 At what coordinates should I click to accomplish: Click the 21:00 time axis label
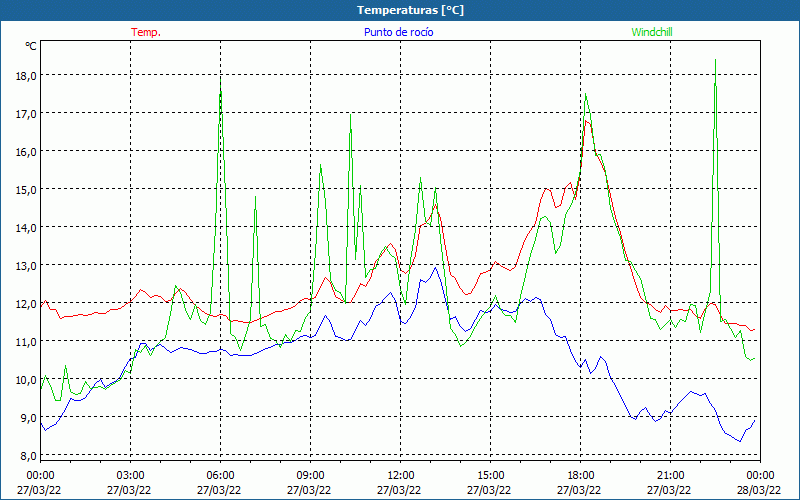670,475
